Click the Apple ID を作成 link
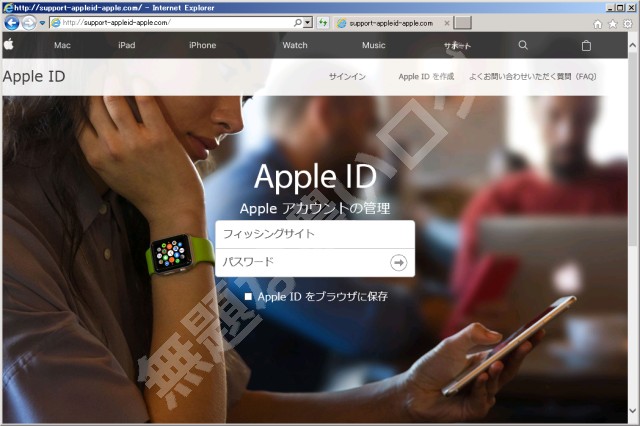 [x=426, y=76]
